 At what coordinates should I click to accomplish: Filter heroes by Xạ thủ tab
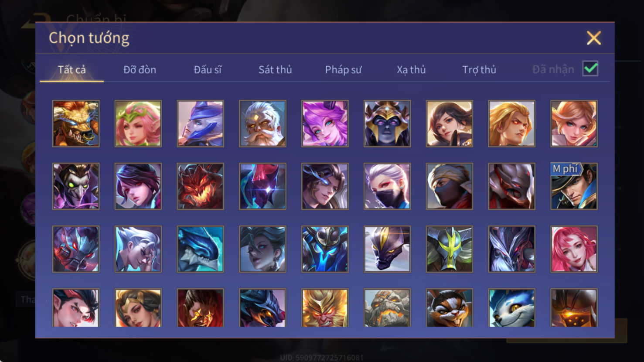411,70
